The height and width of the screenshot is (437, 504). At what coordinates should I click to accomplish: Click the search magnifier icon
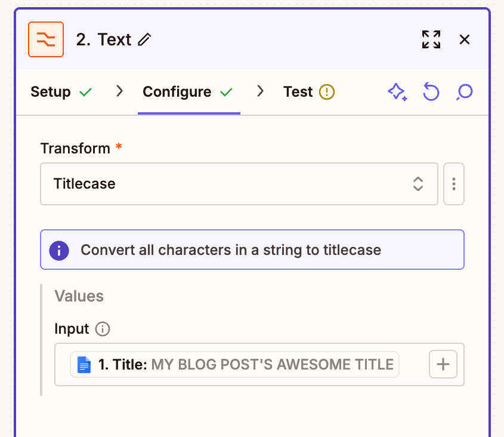tap(464, 92)
